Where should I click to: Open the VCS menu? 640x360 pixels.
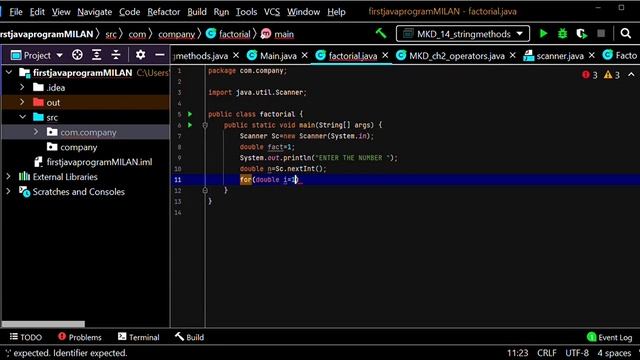pyautogui.click(x=272, y=12)
